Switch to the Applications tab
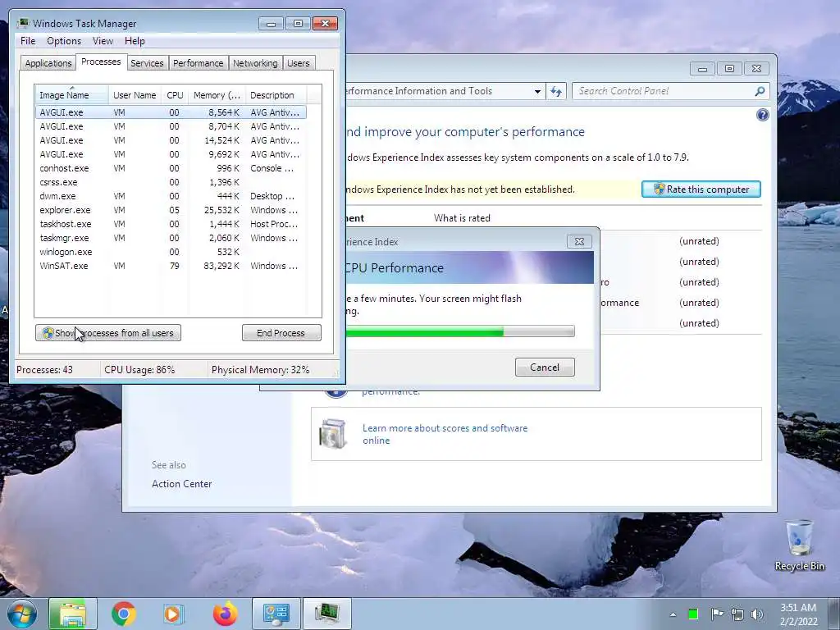The width and height of the screenshot is (840, 630). pos(48,63)
